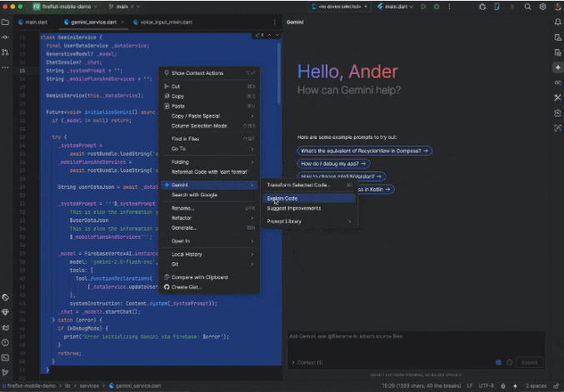The height and width of the screenshot is (392, 564).
Task: Choose Explain Code from Gemini submenu
Action: pos(309,198)
